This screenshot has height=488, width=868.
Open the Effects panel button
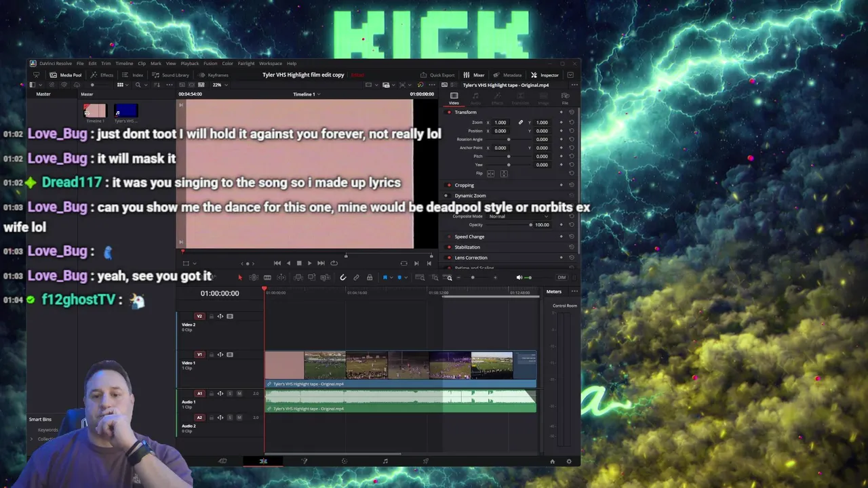coord(102,75)
